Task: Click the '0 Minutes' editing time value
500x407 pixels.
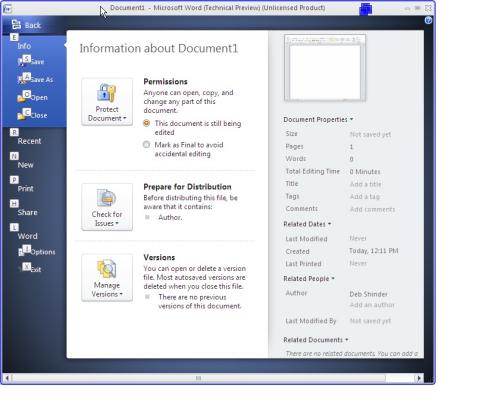Action: click(365, 172)
